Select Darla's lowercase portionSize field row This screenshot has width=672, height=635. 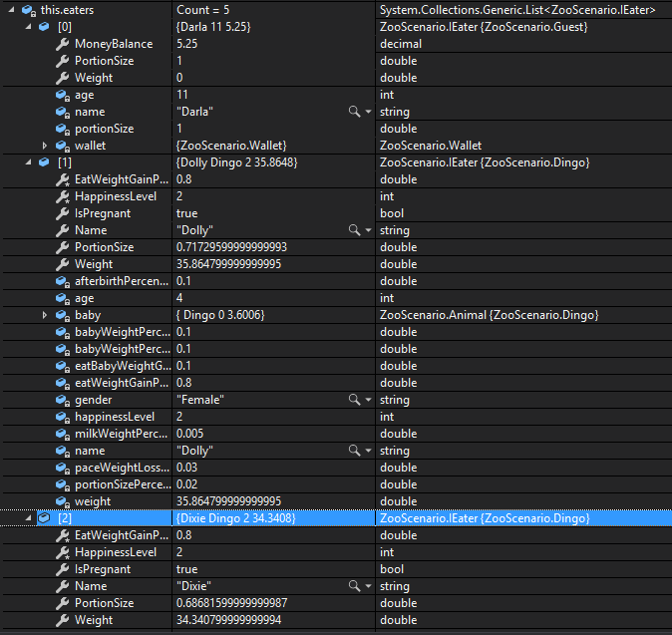tap(337, 129)
